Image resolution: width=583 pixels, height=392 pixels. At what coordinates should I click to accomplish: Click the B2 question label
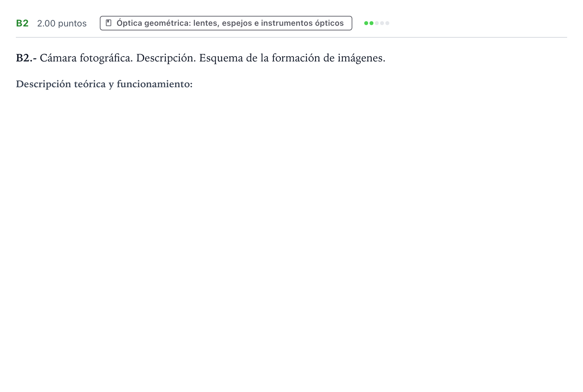click(22, 23)
